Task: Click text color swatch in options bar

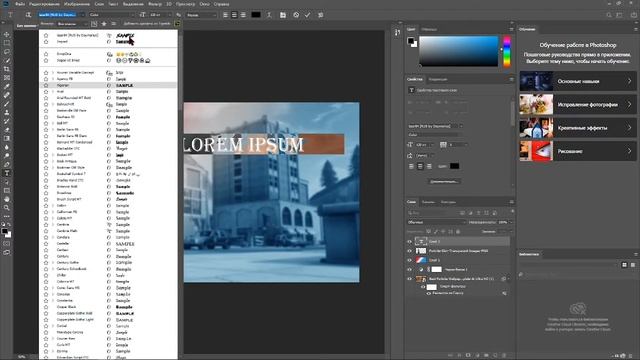Action: point(256,15)
